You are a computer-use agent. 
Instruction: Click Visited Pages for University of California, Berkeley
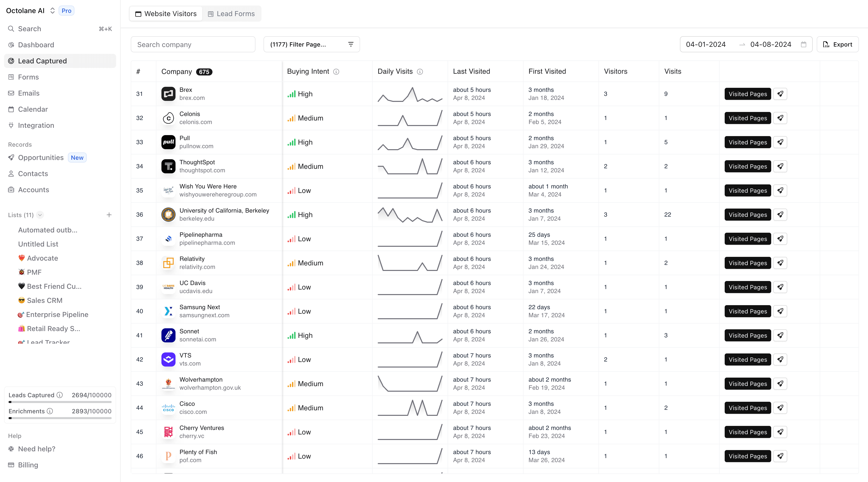coord(747,214)
